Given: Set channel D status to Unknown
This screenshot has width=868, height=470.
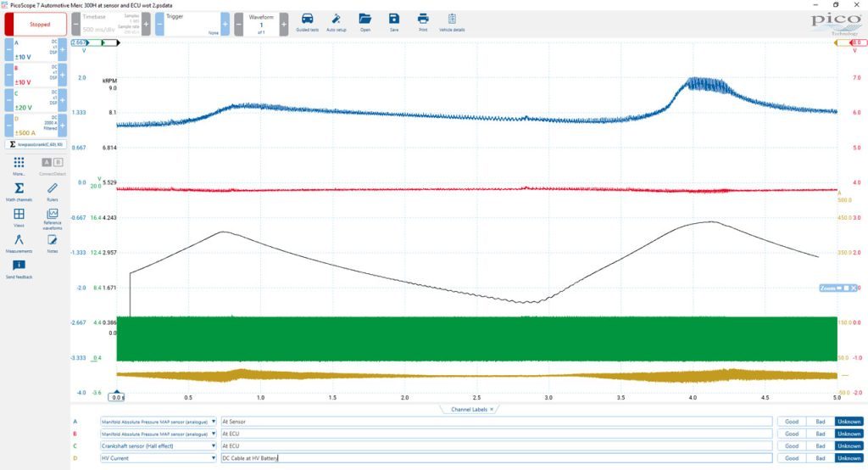Looking at the screenshot, I should click(x=849, y=458).
